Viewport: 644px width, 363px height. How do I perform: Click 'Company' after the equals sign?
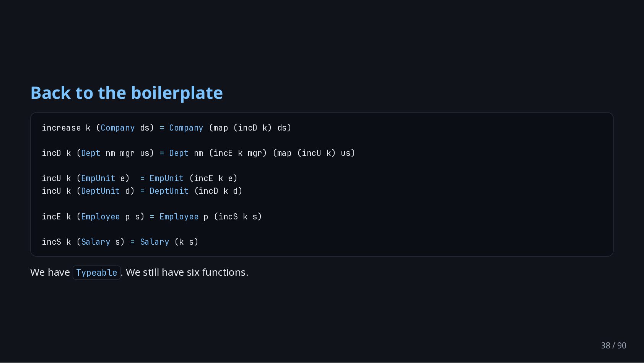pyautogui.click(x=186, y=128)
